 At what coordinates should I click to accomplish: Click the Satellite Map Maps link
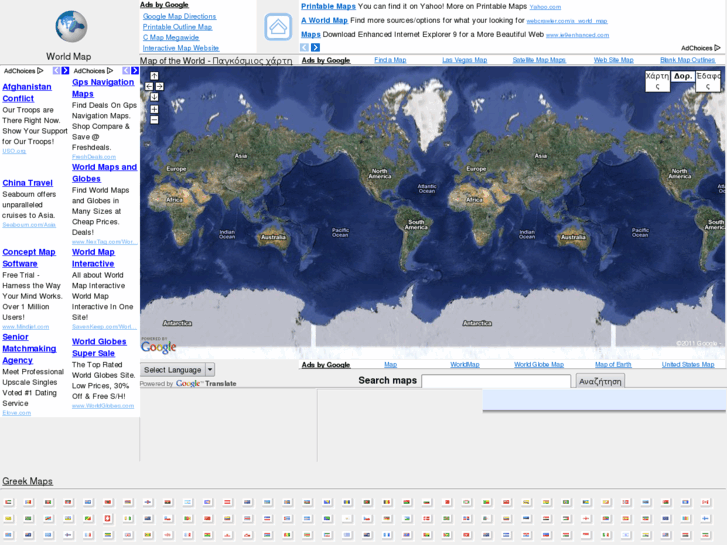tap(539, 60)
